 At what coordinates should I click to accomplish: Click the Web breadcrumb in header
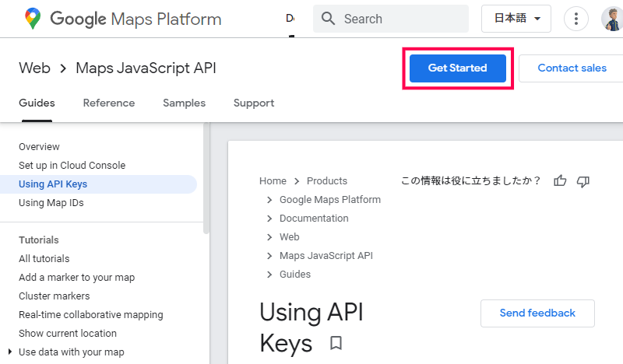(34, 68)
